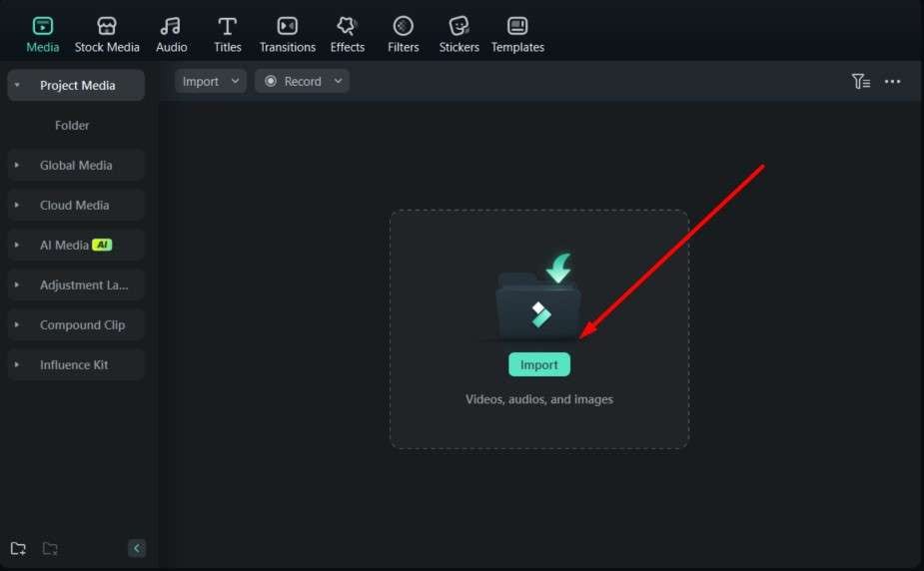Click the Titles tab label
The width and height of the screenshot is (924, 571).
[228, 47]
